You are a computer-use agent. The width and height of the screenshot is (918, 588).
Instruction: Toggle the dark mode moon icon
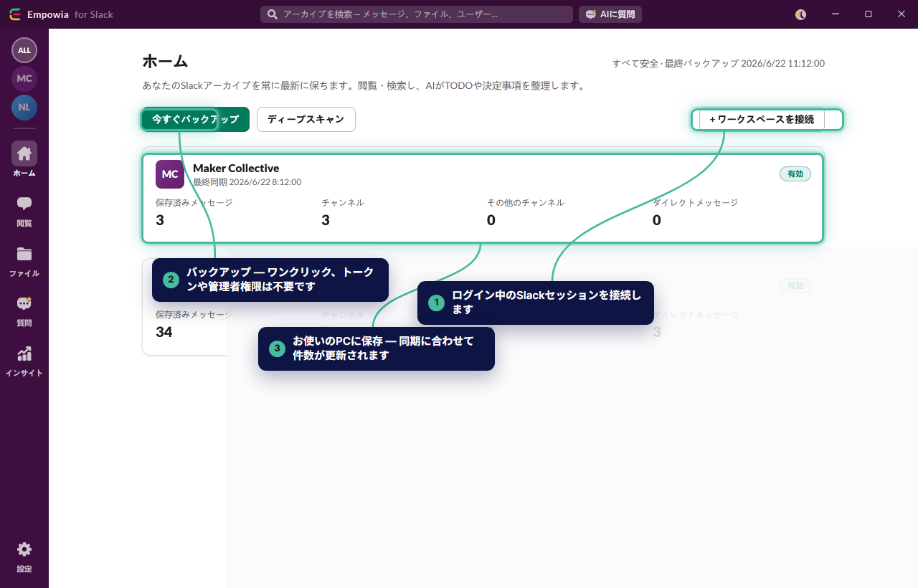801,14
